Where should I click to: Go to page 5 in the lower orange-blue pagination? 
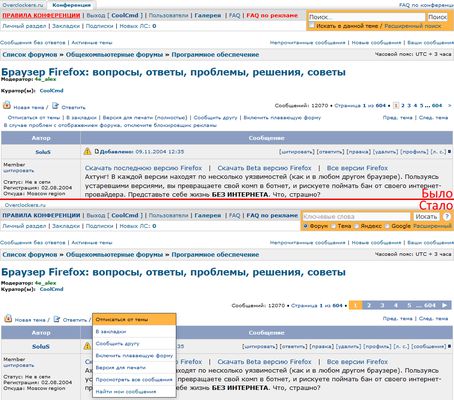tap(409, 305)
